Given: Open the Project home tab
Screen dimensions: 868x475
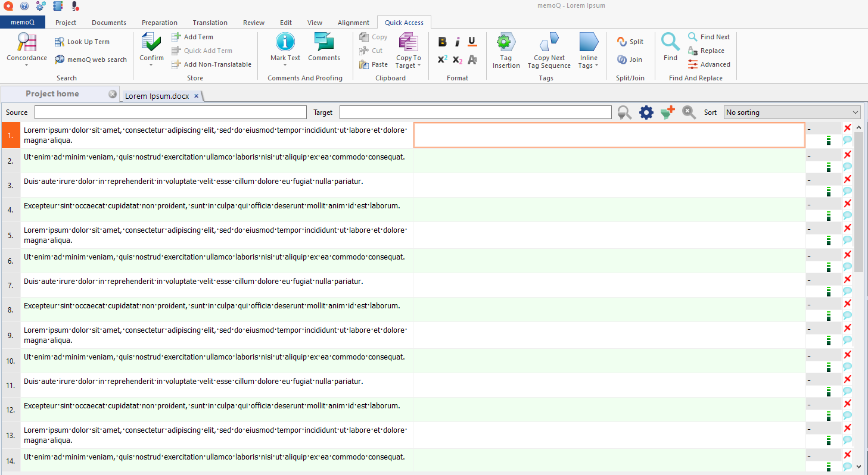Looking at the screenshot, I should (52, 94).
